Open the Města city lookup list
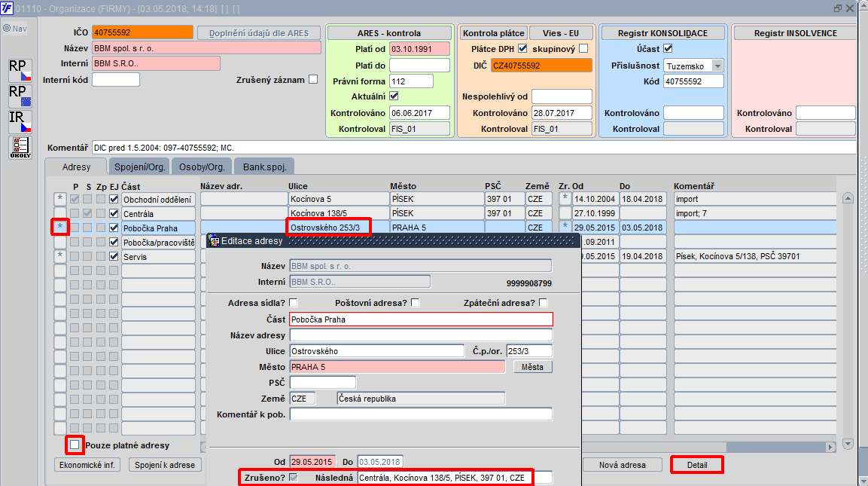The height and width of the screenshot is (486, 868). point(532,367)
